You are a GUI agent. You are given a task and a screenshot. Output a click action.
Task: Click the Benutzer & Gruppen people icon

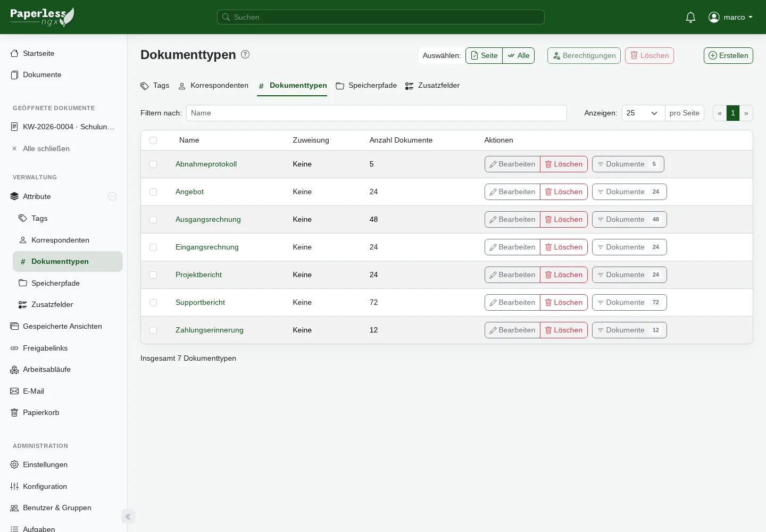click(x=14, y=508)
